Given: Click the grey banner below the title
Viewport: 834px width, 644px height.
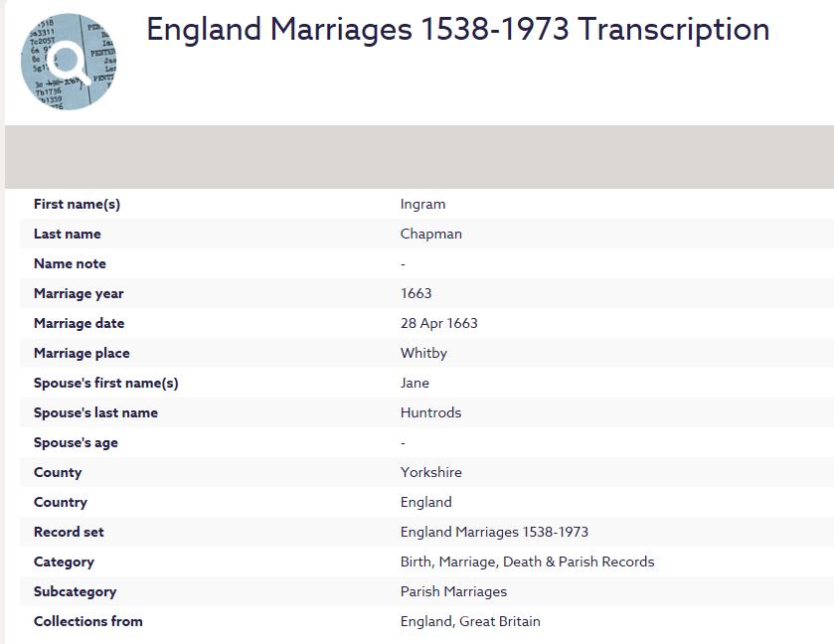Looking at the screenshot, I should coord(417,157).
